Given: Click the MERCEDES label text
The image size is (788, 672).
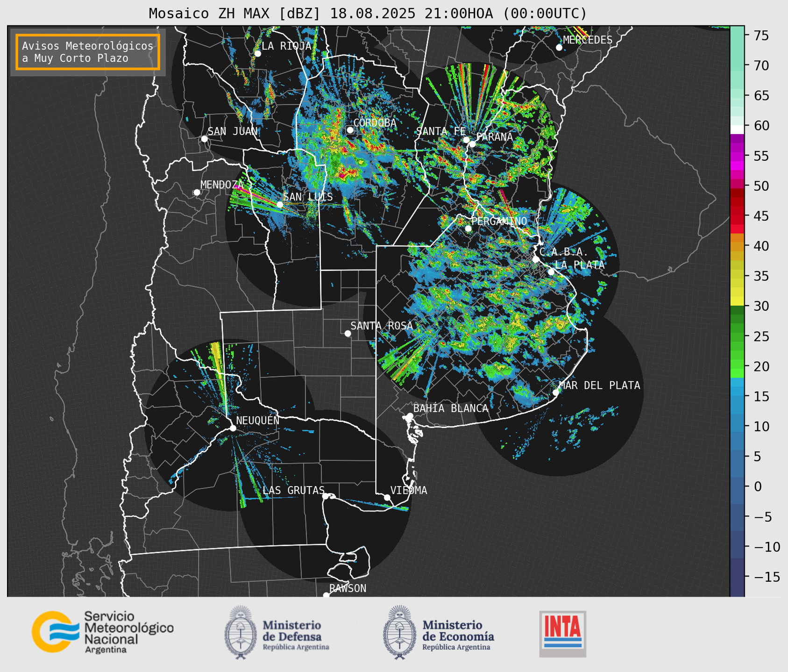Looking at the screenshot, I should (x=588, y=40).
